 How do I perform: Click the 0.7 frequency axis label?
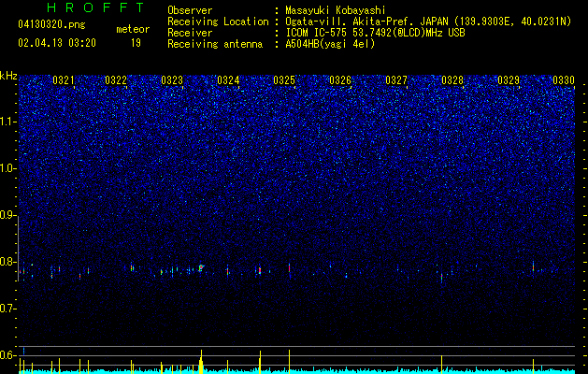(x=8, y=309)
